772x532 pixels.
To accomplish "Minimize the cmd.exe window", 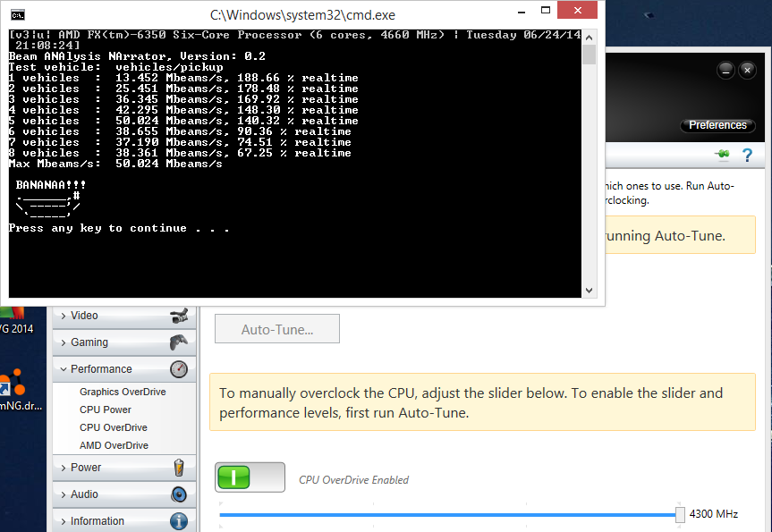I will click(x=522, y=11).
